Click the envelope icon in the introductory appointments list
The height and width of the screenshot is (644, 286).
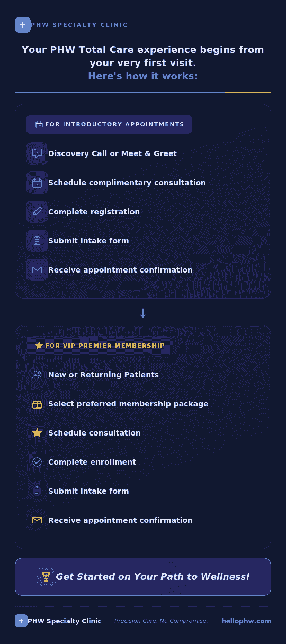pos(37,270)
